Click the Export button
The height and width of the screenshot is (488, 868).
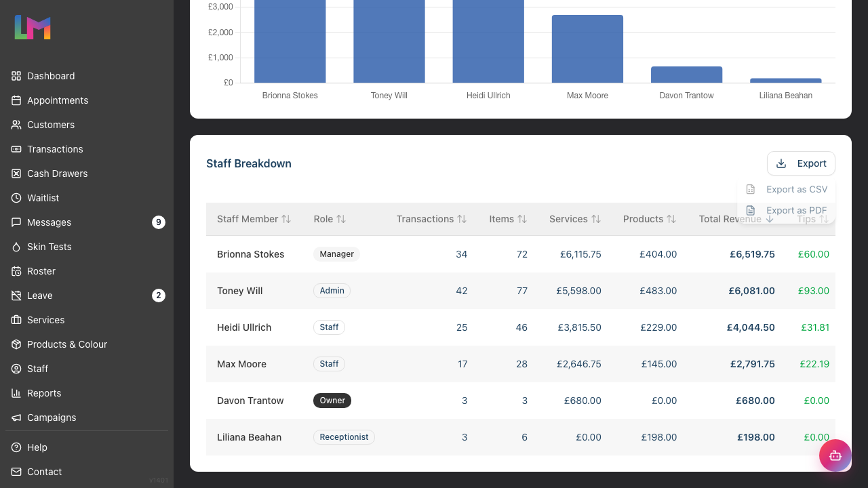(801, 163)
